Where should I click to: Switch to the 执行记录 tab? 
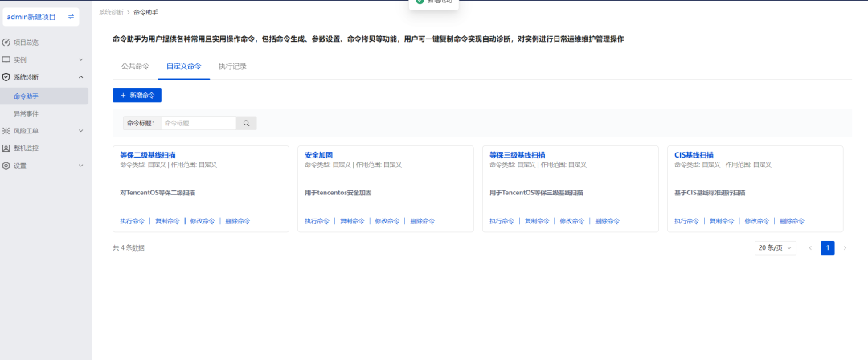point(232,66)
